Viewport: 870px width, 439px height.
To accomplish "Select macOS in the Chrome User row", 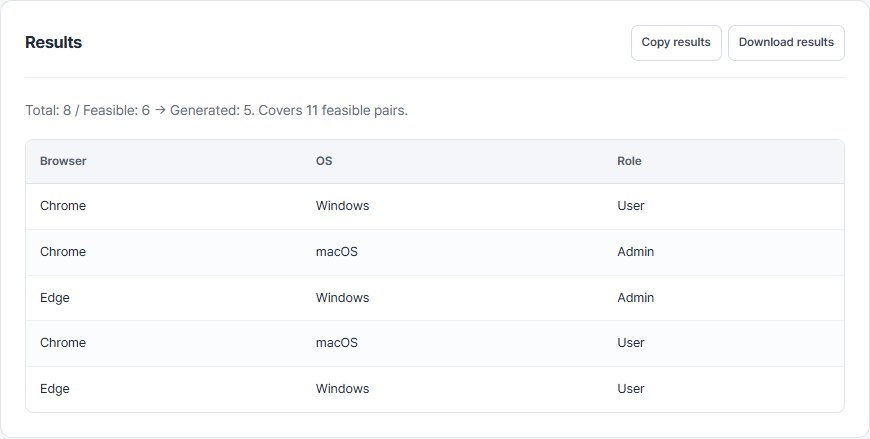I will (337, 343).
